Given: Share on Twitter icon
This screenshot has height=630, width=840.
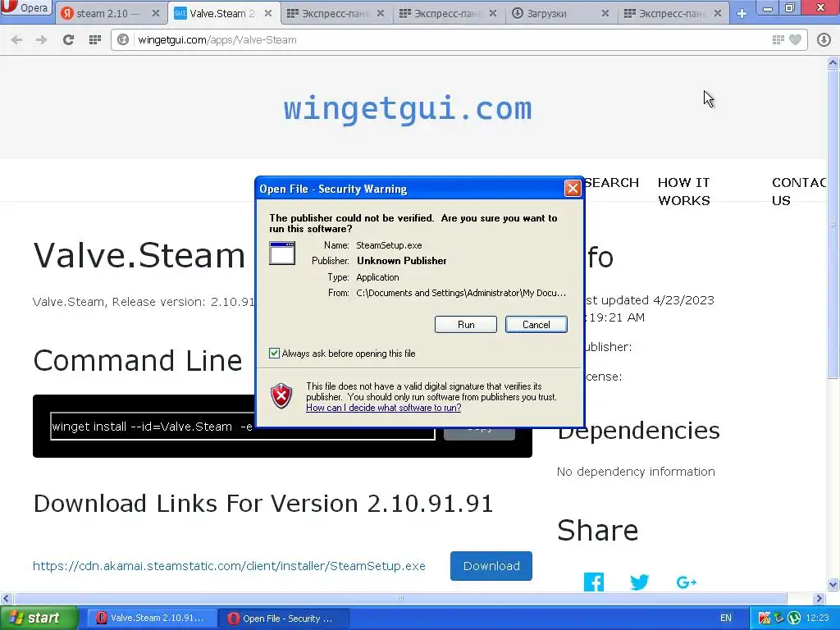Looking at the screenshot, I should (640, 582).
